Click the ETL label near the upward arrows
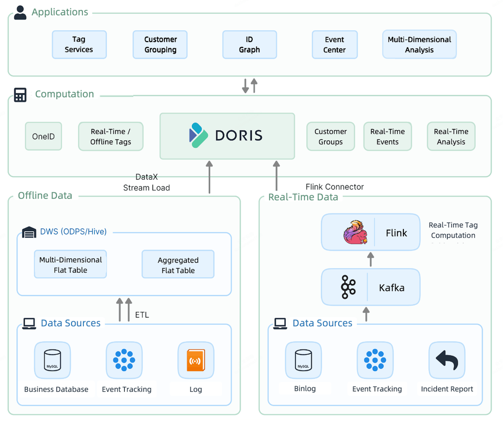The height and width of the screenshot is (421, 504). (141, 315)
